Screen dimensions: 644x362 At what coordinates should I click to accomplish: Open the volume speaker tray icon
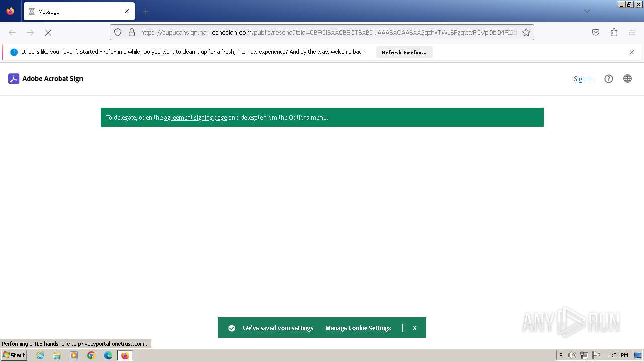(x=572, y=355)
